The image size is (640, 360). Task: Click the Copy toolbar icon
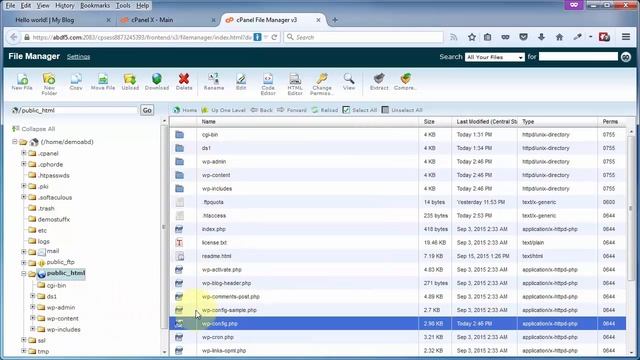click(x=76, y=82)
